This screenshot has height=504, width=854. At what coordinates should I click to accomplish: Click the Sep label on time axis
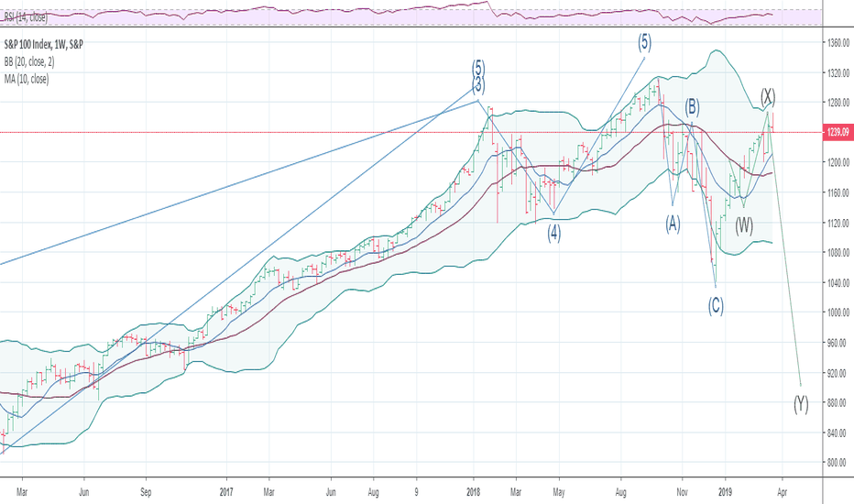pyautogui.click(x=146, y=492)
